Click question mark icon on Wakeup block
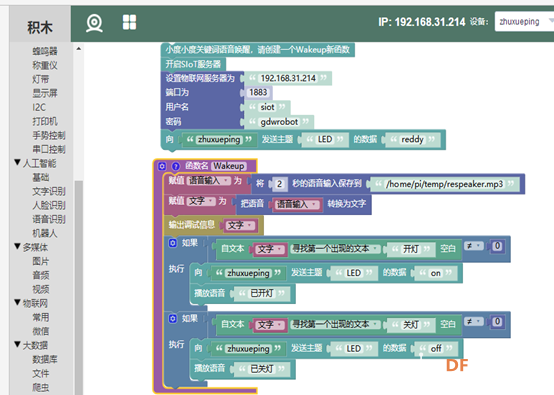Image resolution: width=554 pixels, height=395 pixels. tap(176, 166)
